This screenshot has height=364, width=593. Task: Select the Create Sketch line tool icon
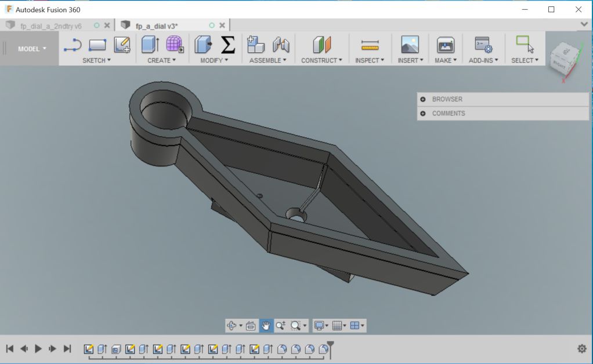tap(73, 45)
